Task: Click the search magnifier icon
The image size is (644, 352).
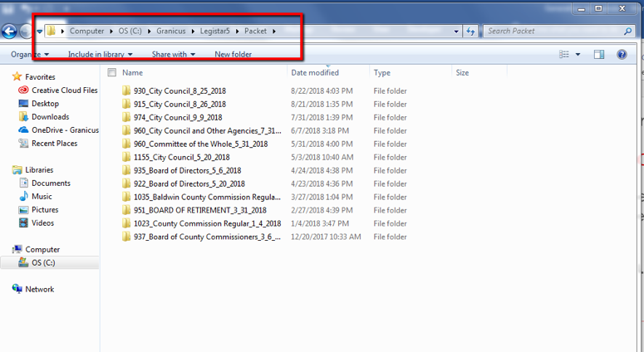Action: click(627, 32)
